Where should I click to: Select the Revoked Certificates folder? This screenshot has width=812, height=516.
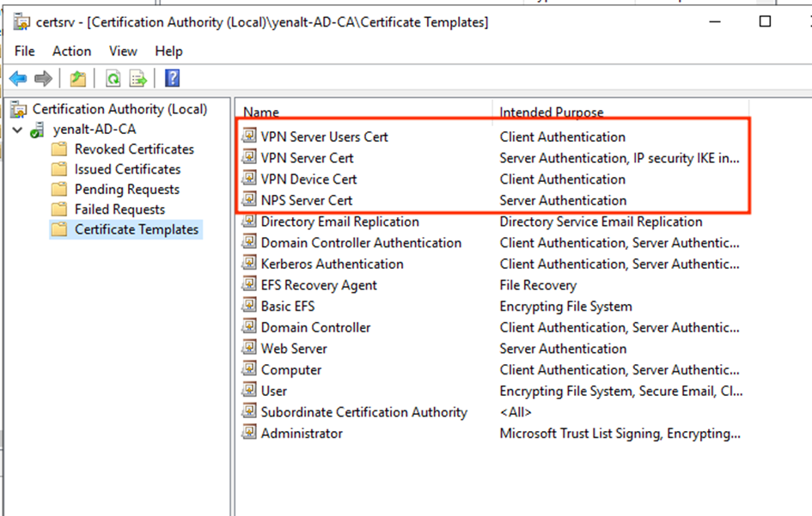(123, 149)
